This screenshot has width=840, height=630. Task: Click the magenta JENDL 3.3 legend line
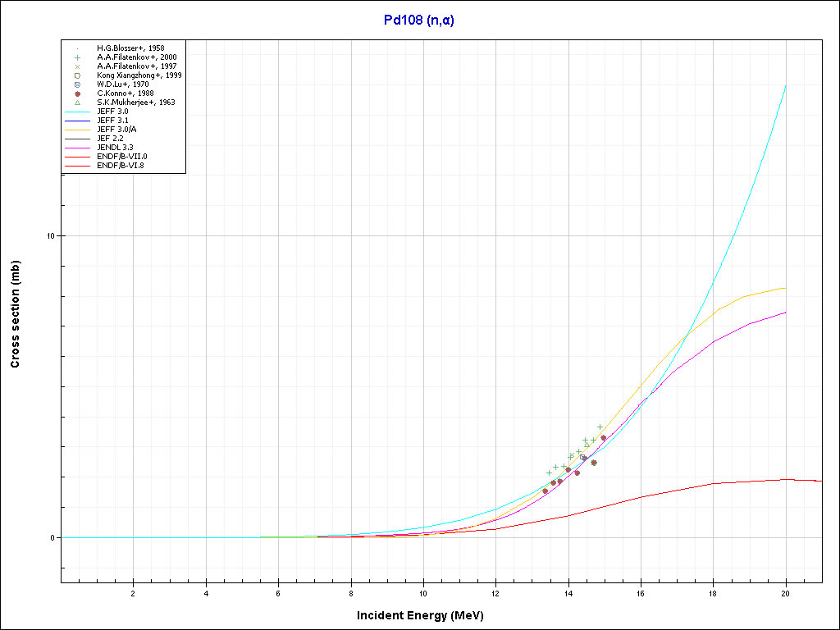coord(76,148)
